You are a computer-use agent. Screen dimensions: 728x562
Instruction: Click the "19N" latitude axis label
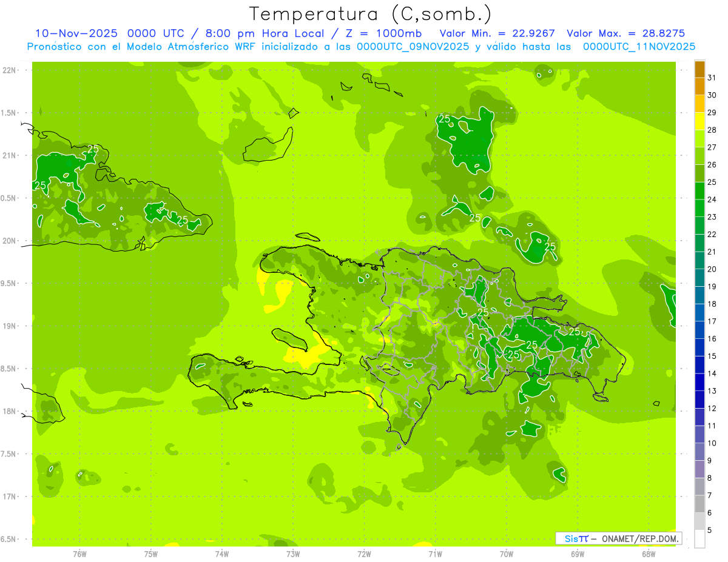(x=9, y=326)
